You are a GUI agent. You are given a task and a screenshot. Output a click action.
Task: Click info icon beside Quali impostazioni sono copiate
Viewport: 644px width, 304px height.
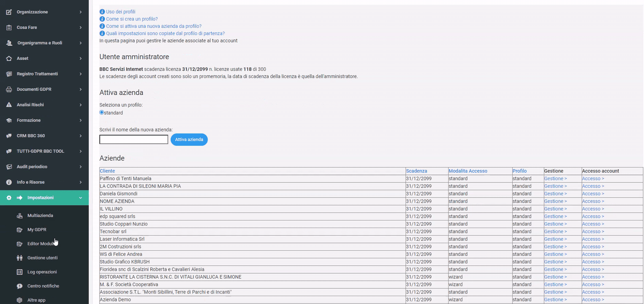(102, 33)
